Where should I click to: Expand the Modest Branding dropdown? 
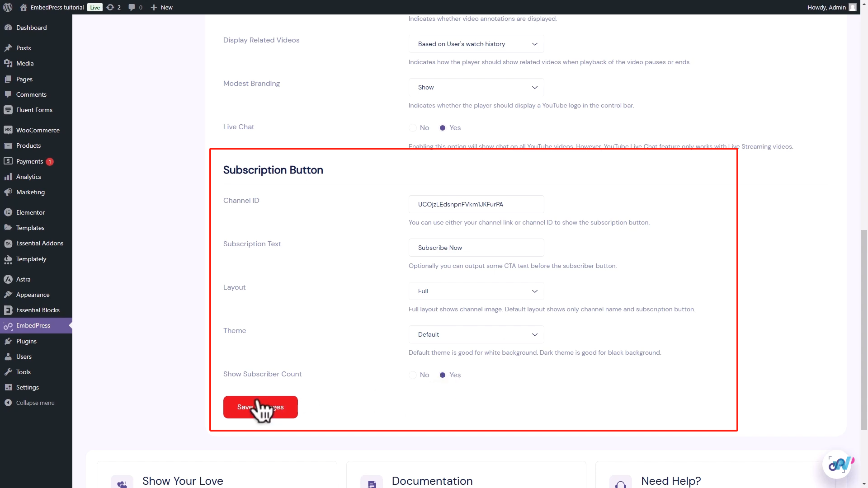(476, 87)
